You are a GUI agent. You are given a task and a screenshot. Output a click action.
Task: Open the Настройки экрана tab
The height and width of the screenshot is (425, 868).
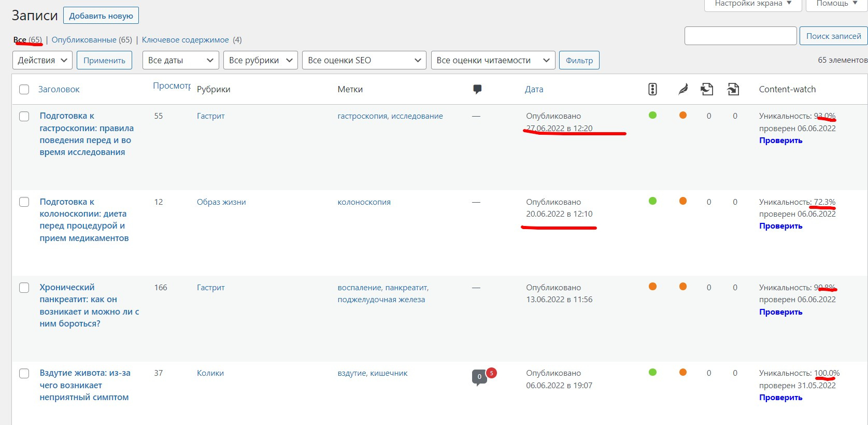coord(752,4)
